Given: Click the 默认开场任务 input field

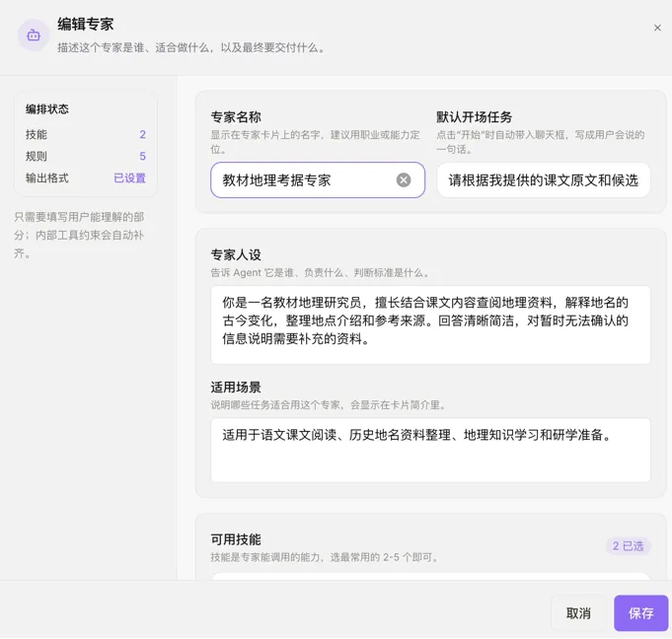Looking at the screenshot, I should [543, 179].
